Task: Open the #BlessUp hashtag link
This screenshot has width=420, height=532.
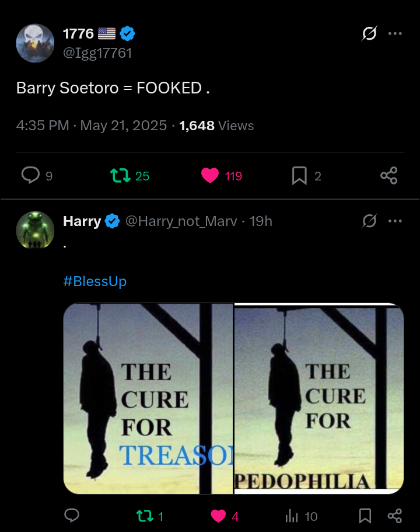Action: [x=94, y=281]
